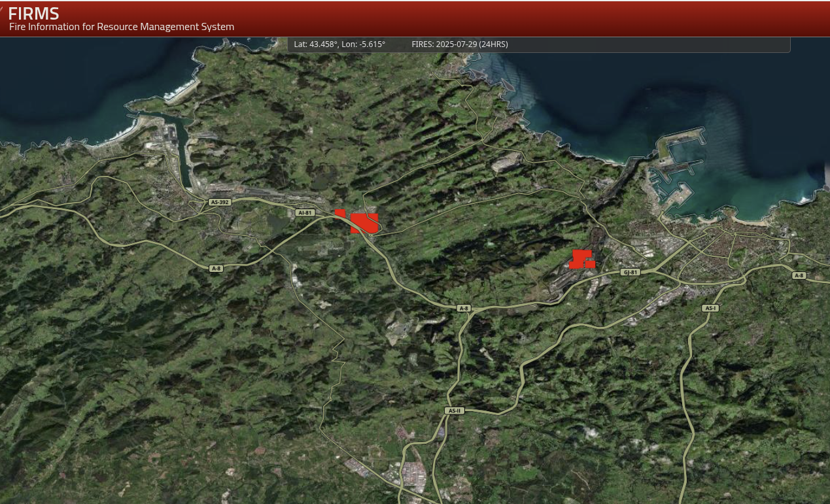Click the Fire Information for Resource Management System subtitle
The image size is (830, 504).
click(x=122, y=27)
